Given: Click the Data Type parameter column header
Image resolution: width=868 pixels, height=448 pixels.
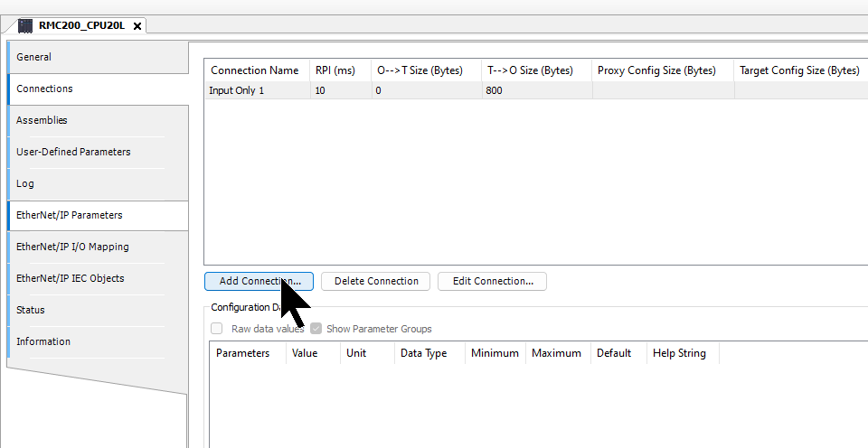Looking at the screenshot, I should 423,353.
